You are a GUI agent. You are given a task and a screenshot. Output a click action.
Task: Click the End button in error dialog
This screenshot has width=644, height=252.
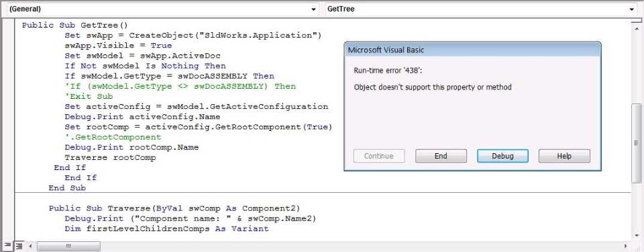coord(441,156)
